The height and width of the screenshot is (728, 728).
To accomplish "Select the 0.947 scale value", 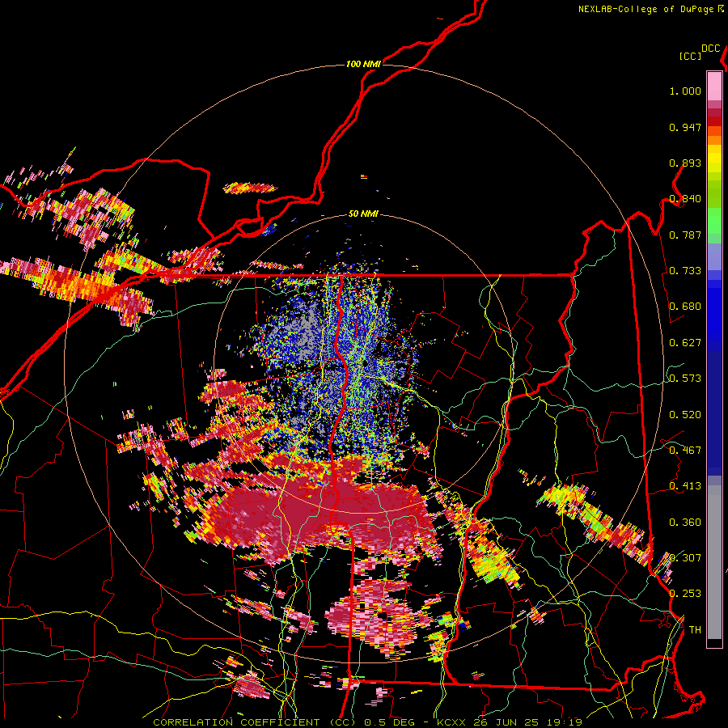I will (685, 127).
